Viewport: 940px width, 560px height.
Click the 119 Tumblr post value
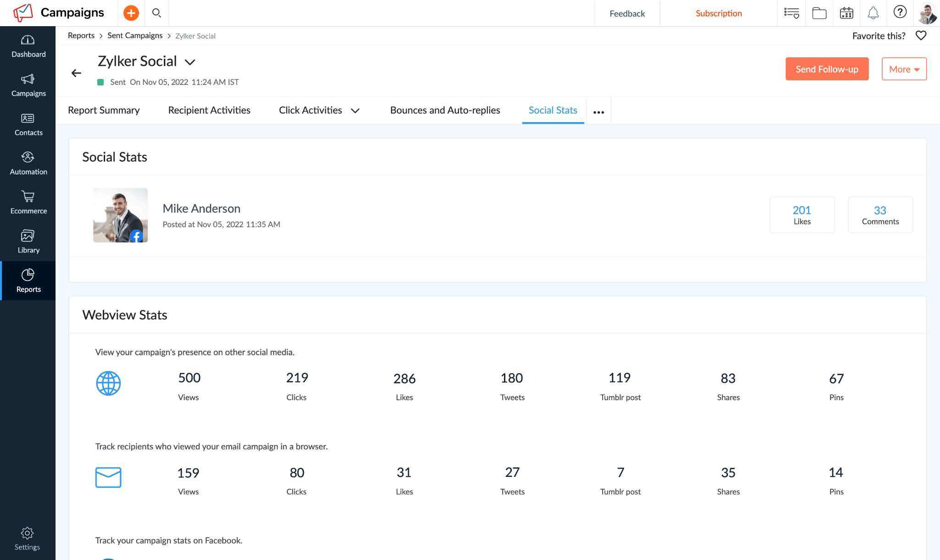(x=620, y=378)
